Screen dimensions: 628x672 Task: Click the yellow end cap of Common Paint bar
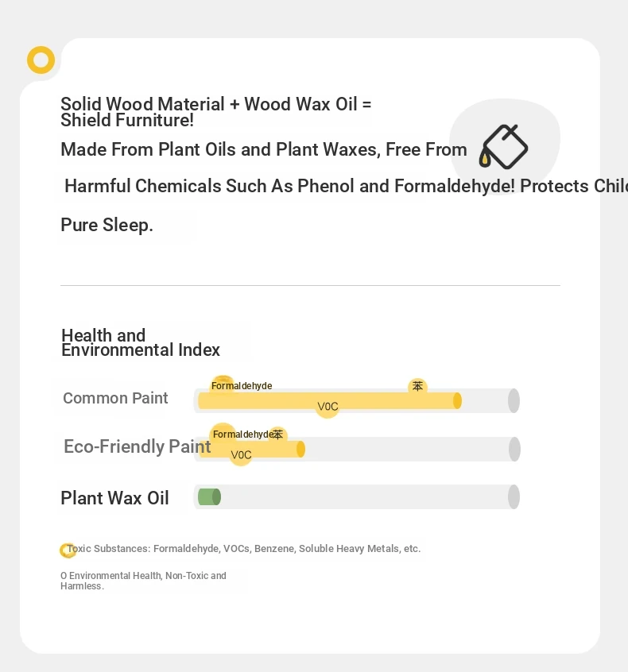click(457, 400)
